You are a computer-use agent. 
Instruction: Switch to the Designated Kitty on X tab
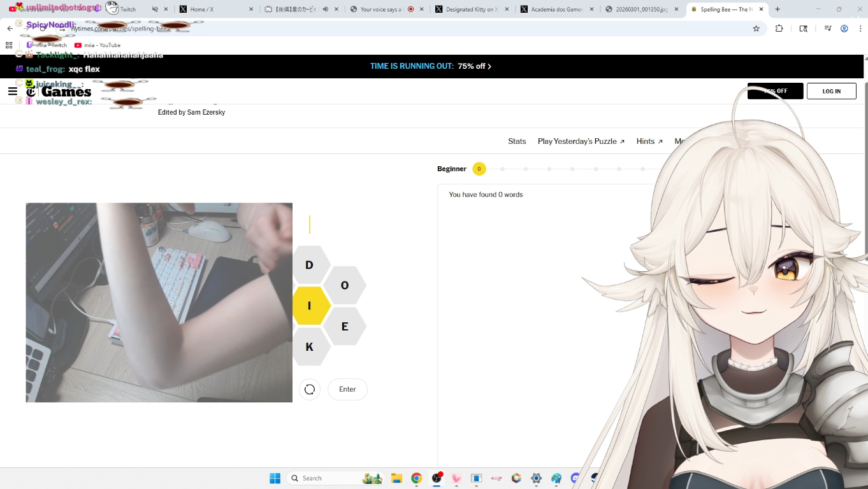(472, 10)
